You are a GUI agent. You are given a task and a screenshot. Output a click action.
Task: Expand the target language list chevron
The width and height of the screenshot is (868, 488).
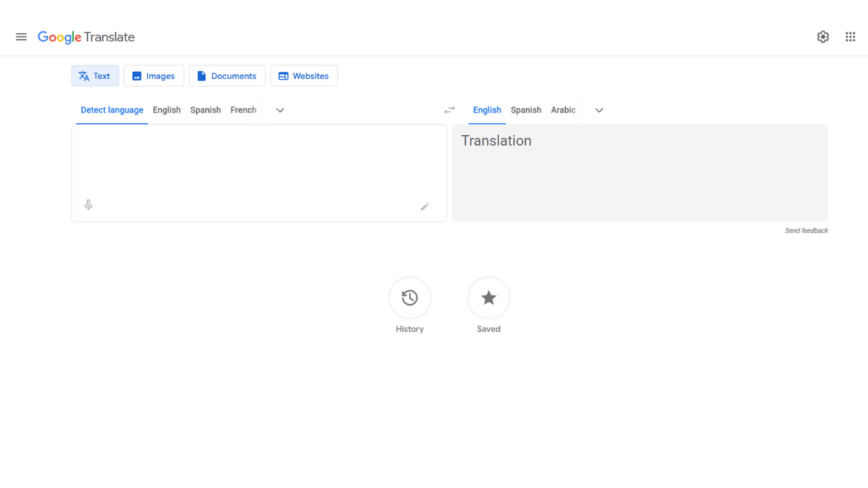[x=599, y=110]
